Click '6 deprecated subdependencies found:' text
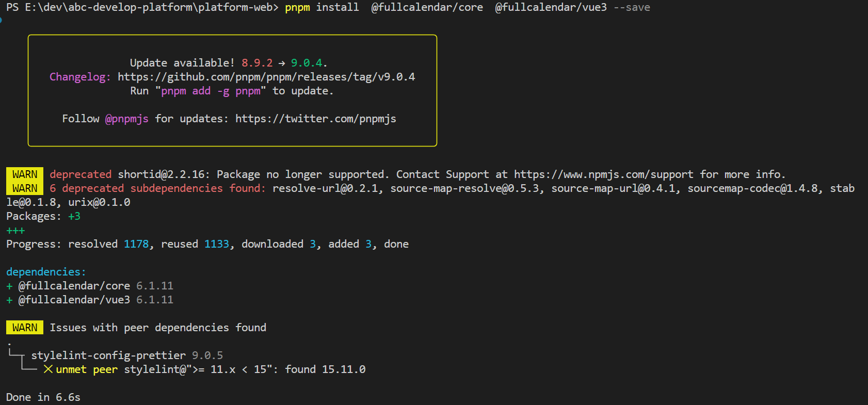 (158, 188)
